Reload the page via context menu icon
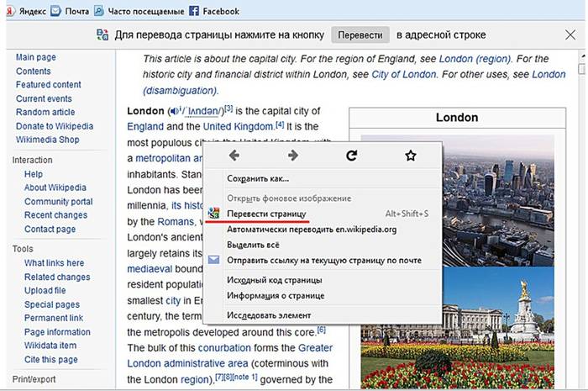 [x=352, y=156]
